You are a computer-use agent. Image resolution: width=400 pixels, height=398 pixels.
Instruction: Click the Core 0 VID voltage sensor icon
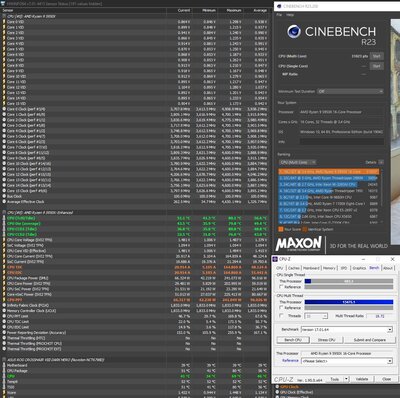coord(4,22)
